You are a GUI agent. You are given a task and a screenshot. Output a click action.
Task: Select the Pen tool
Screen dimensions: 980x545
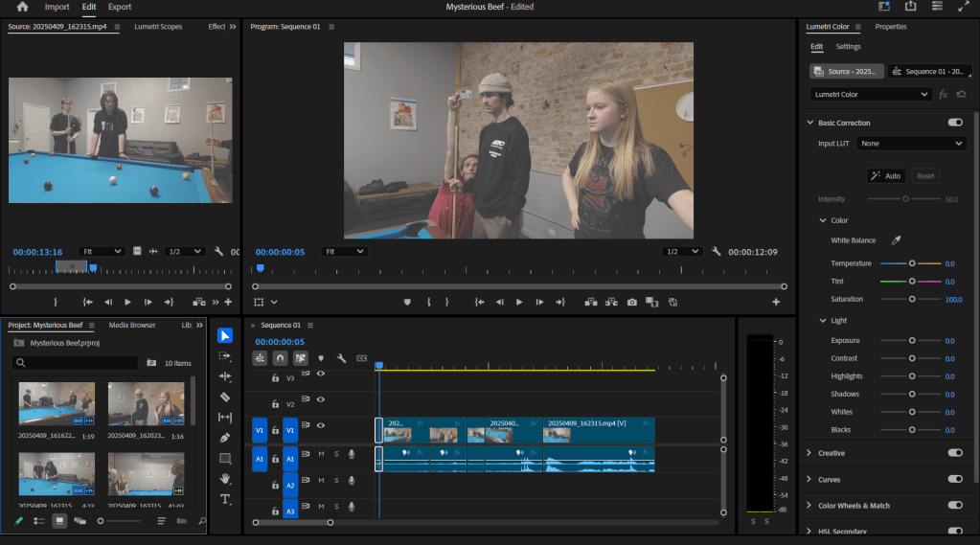click(225, 438)
